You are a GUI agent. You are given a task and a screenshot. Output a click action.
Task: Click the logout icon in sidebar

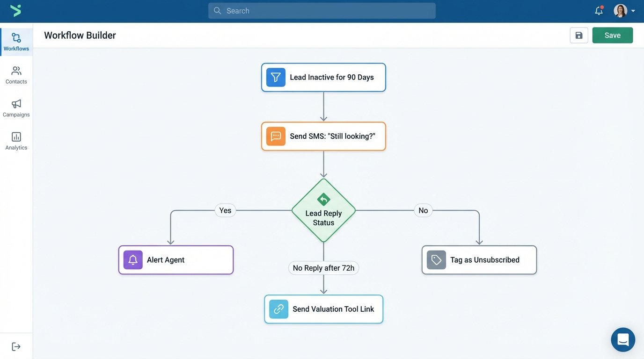tap(16, 346)
